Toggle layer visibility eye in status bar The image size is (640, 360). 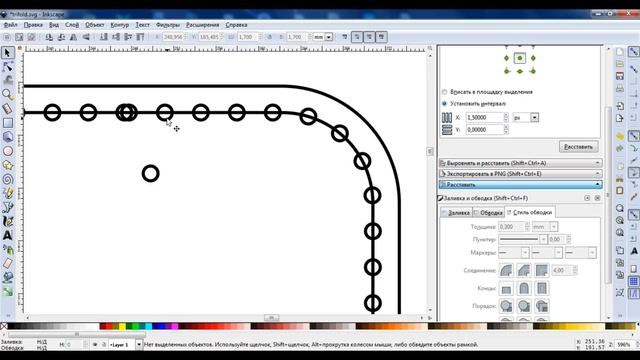click(95, 345)
